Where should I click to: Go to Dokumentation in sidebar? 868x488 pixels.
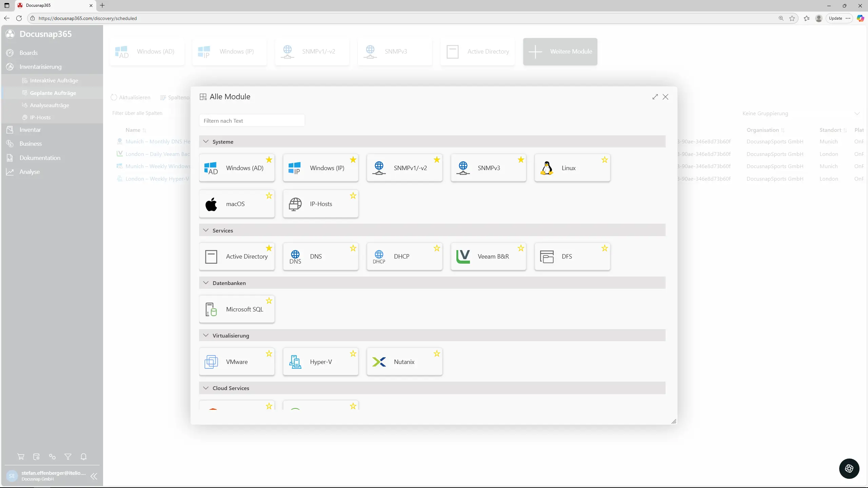40,158
